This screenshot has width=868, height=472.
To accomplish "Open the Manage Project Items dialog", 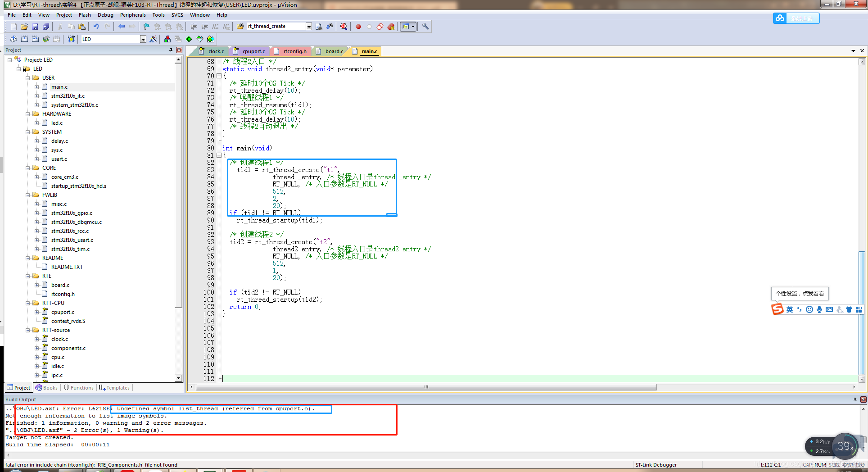I will tap(167, 39).
